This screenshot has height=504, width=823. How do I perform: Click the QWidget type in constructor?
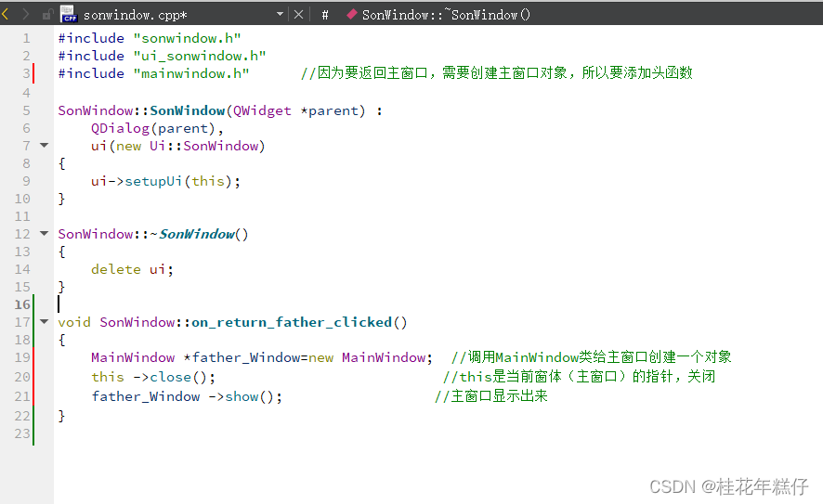click(x=262, y=110)
